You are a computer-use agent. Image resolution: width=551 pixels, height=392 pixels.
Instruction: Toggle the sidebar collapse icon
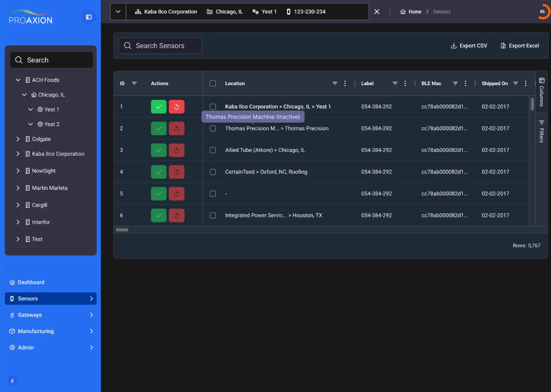coord(89,17)
